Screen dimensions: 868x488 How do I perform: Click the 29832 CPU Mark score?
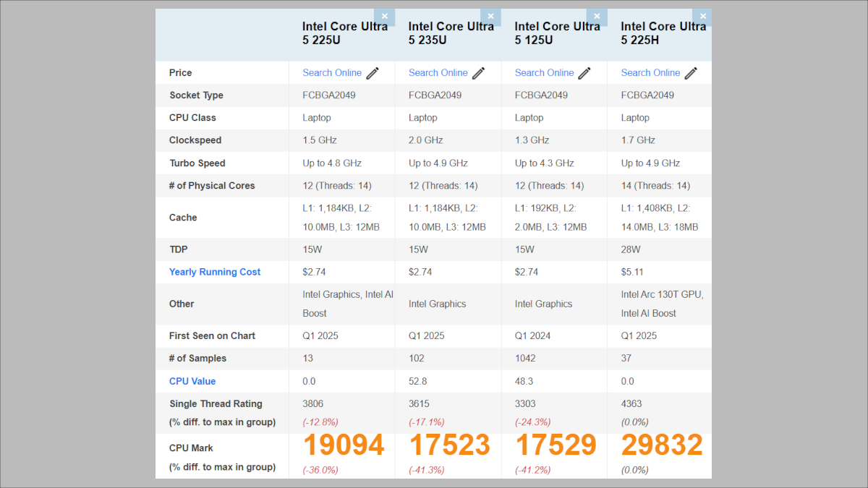(662, 445)
